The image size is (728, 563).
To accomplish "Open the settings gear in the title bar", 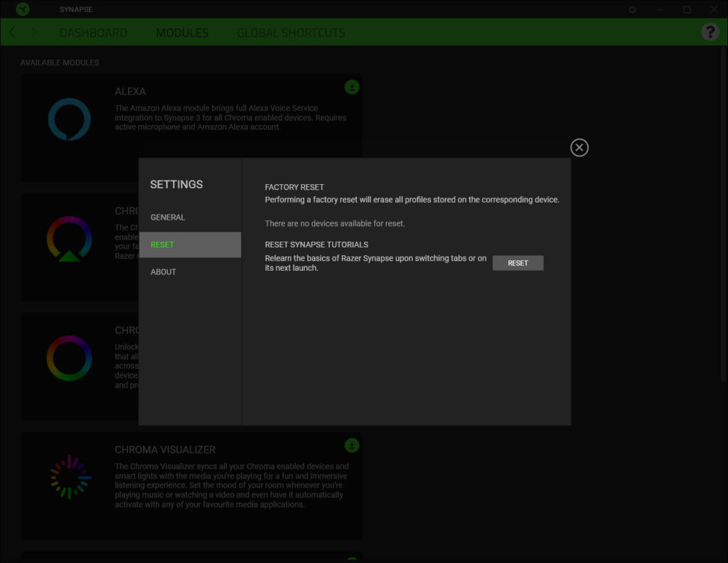I will (632, 9).
